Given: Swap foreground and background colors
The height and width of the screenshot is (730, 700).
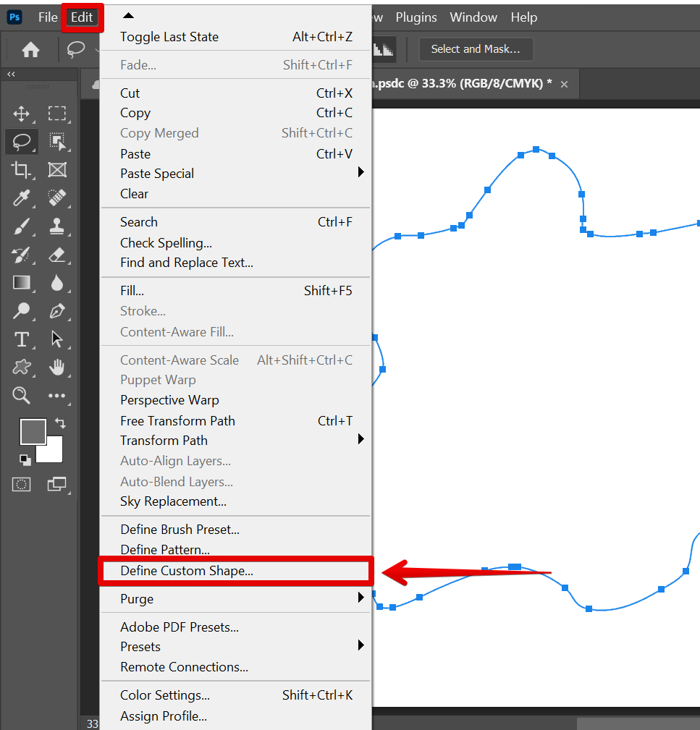Looking at the screenshot, I should click(x=60, y=423).
